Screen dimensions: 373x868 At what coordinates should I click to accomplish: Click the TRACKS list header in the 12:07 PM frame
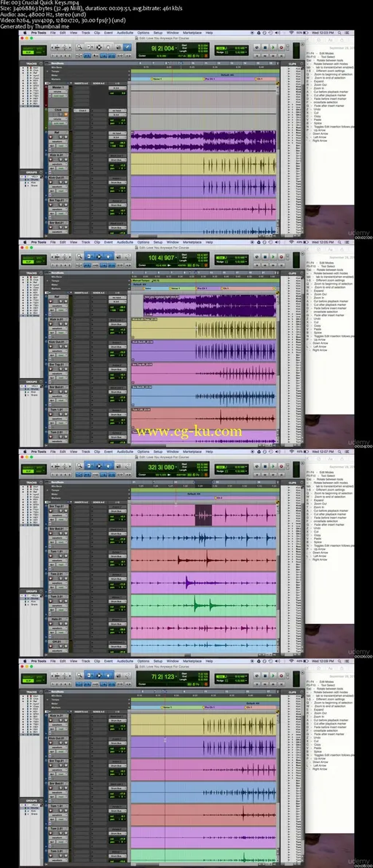(31, 483)
